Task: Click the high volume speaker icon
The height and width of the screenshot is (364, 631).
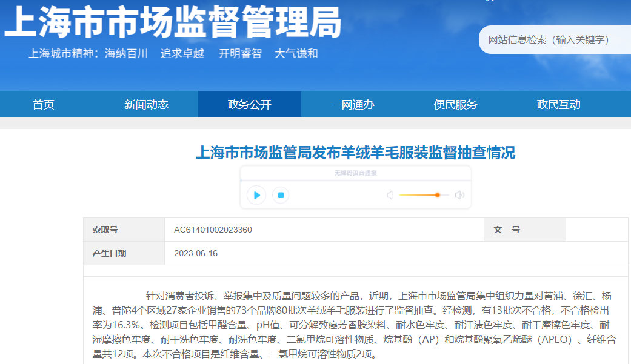Action: point(459,195)
